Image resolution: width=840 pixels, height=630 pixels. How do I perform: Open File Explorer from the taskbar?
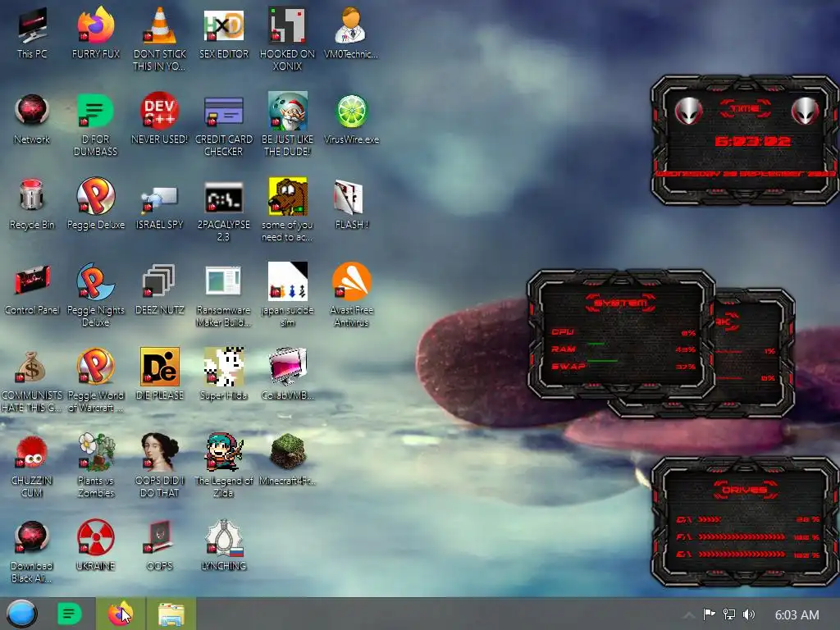(x=171, y=614)
